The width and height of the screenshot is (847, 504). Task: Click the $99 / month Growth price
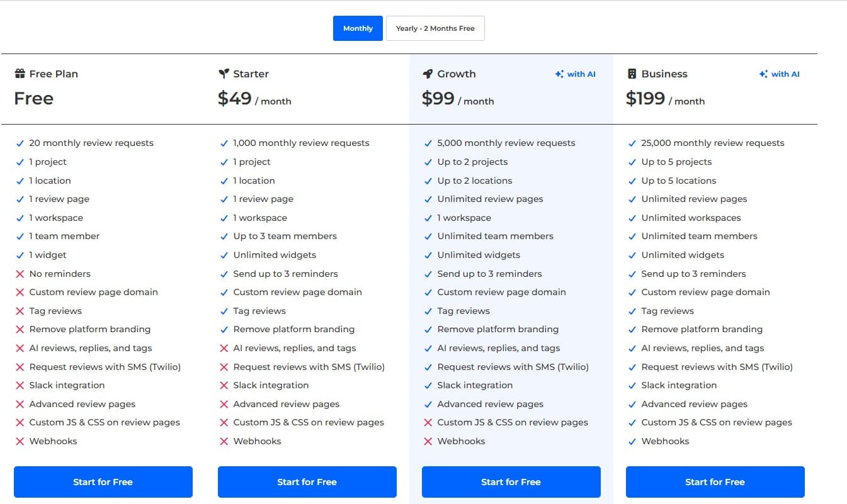point(458,99)
